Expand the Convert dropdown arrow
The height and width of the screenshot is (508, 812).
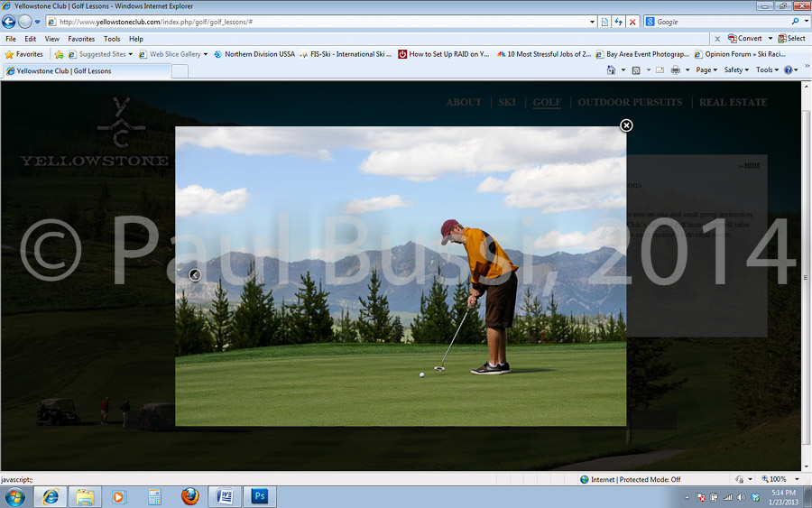pyautogui.click(x=770, y=38)
